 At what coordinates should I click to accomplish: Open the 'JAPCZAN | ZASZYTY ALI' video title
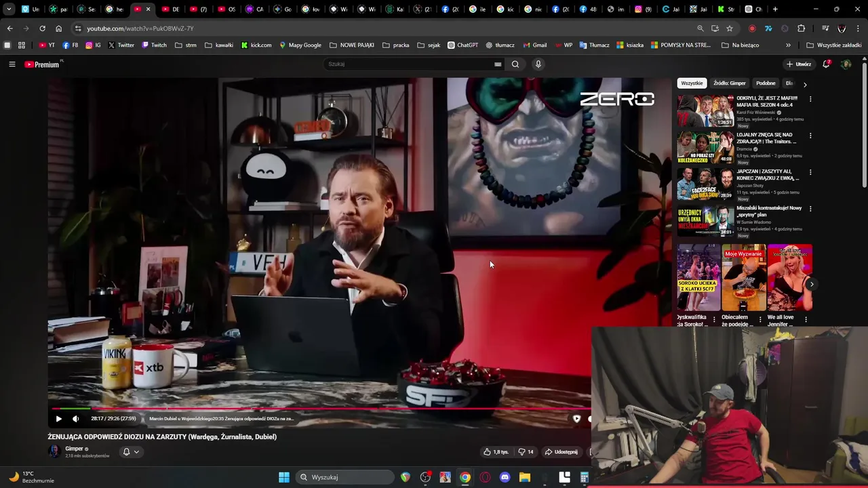pyautogui.click(x=768, y=175)
